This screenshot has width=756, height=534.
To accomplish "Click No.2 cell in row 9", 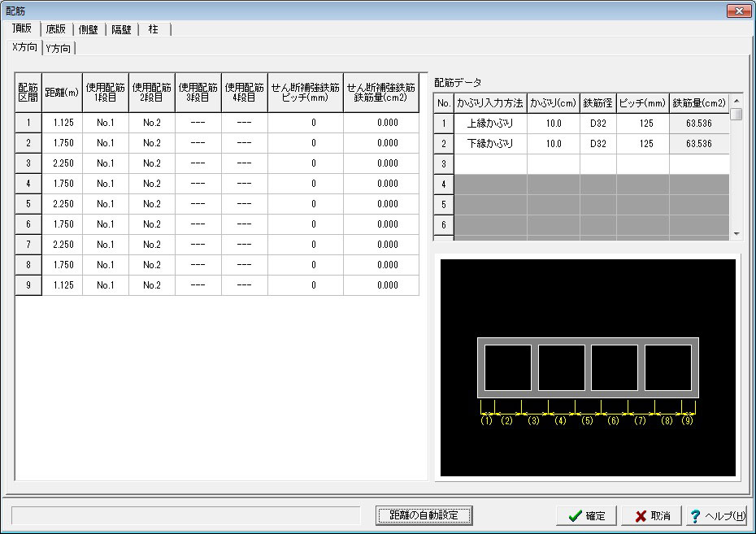I will tap(152, 285).
